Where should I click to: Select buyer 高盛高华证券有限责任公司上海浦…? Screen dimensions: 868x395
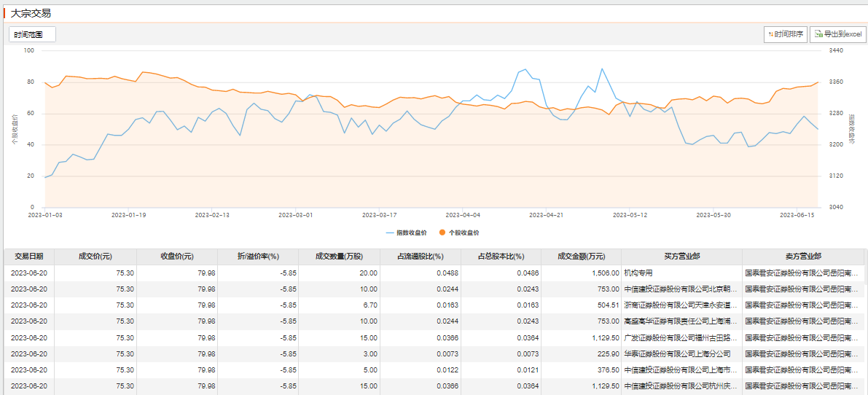pyautogui.click(x=681, y=321)
